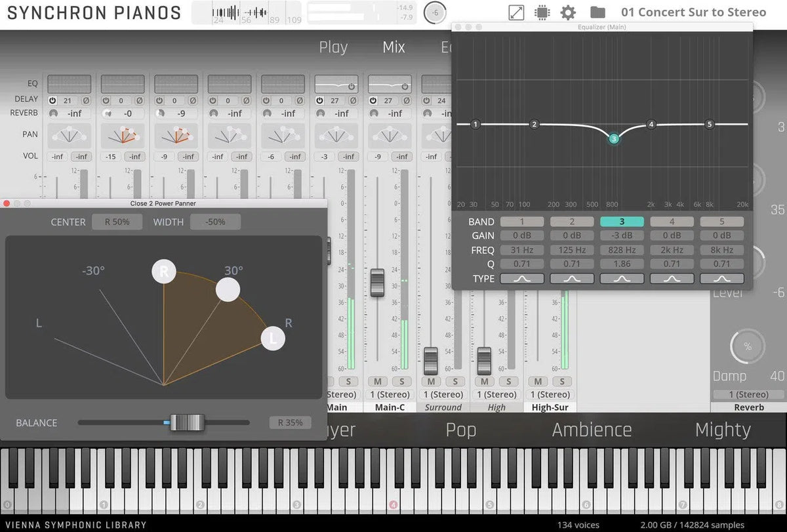Open the plugin settings gear icon
The width and height of the screenshot is (787, 532).
[x=567, y=12]
